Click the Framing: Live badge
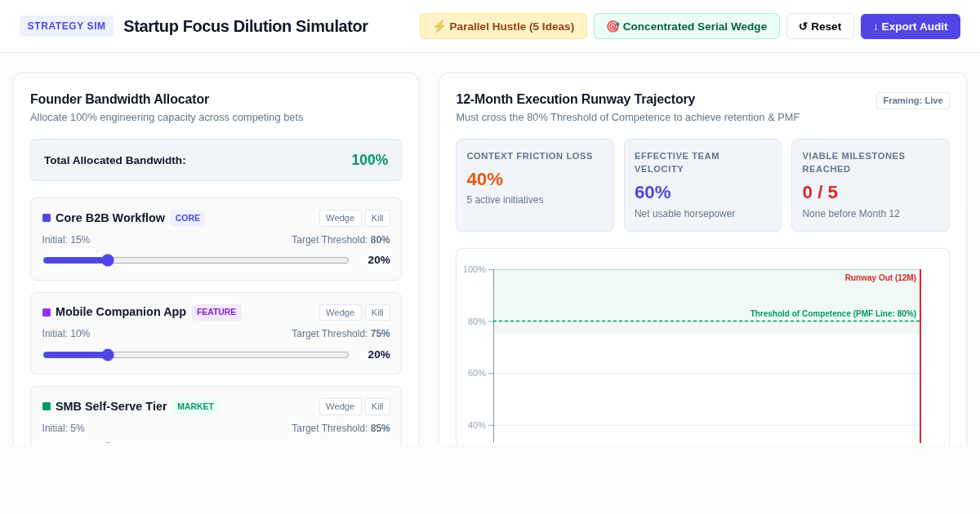Screen dimensions: 980x514 pyautogui.click(x=913, y=100)
